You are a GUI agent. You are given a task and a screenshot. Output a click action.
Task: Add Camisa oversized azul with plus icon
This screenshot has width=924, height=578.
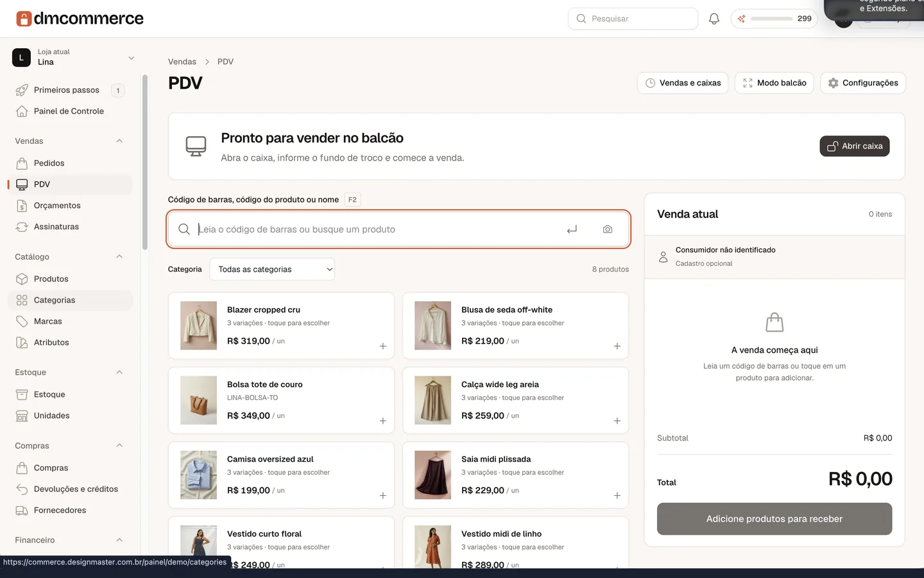click(x=383, y=496)
